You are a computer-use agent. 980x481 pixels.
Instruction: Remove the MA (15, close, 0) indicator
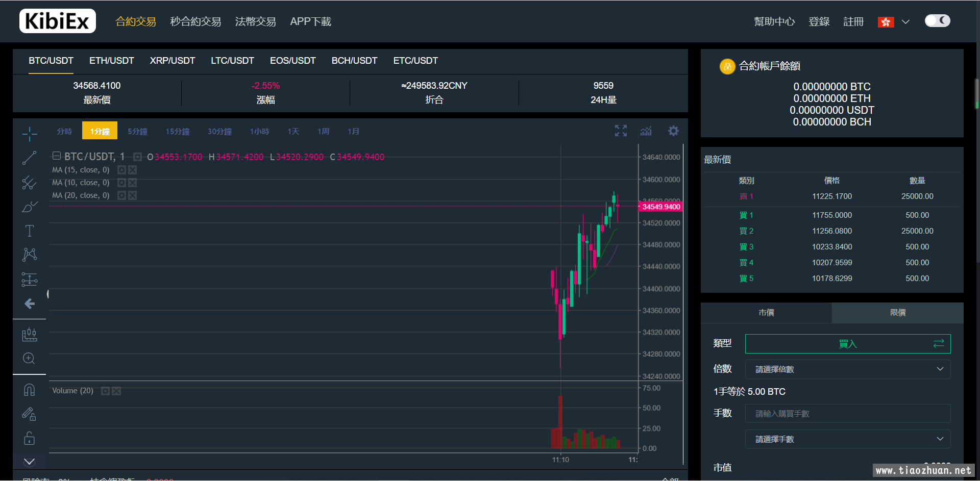click(x=133, y=170)
